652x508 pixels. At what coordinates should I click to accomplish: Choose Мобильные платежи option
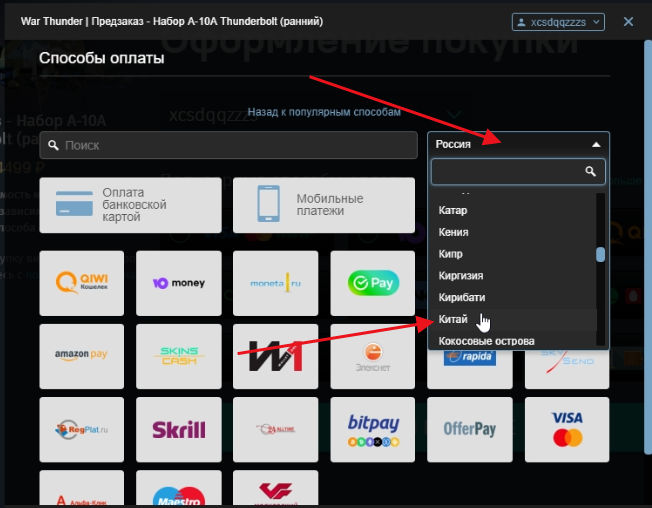324,205
